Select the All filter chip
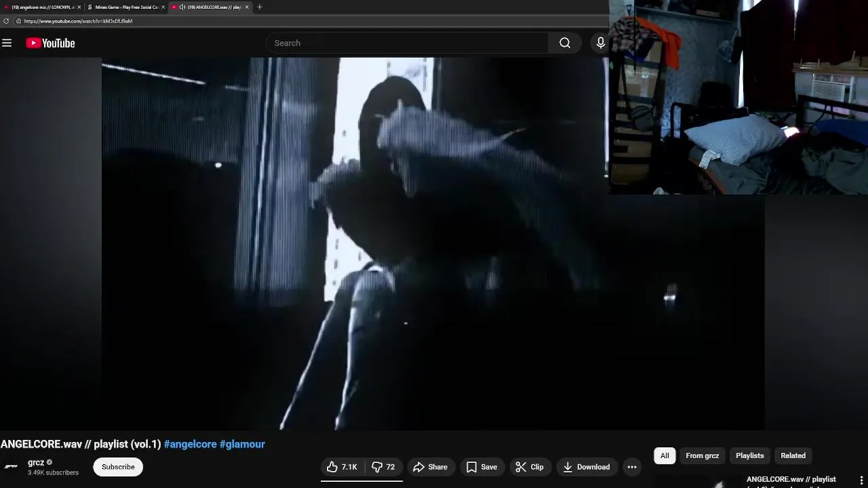The image size is (868, 488). (x=665, y=455)
